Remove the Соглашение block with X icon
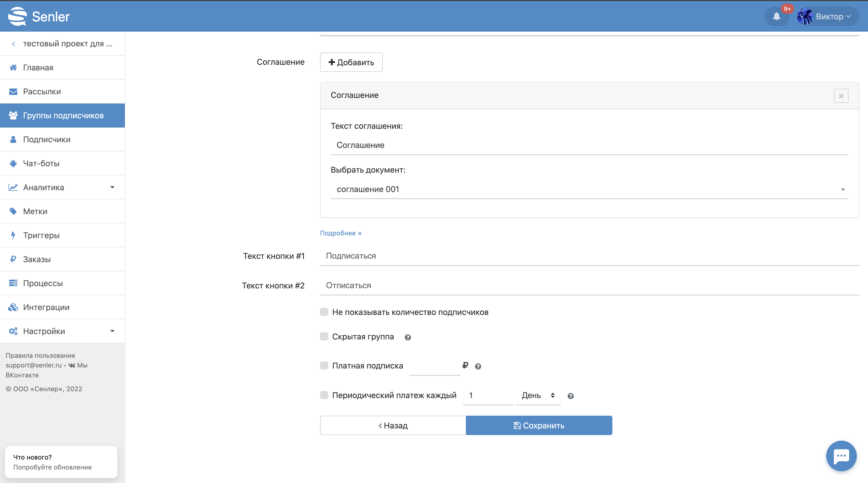This screenshot has width=868, height=483. 841,96
